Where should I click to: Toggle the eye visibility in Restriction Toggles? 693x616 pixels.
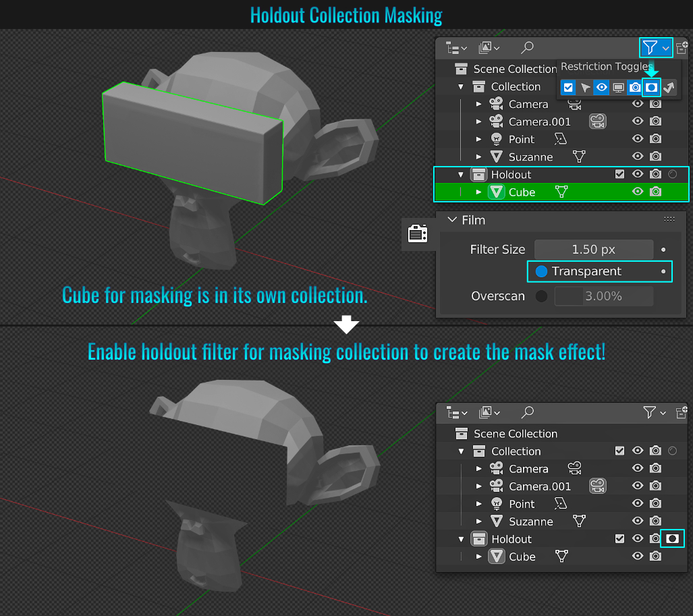(x=601, y=88)
